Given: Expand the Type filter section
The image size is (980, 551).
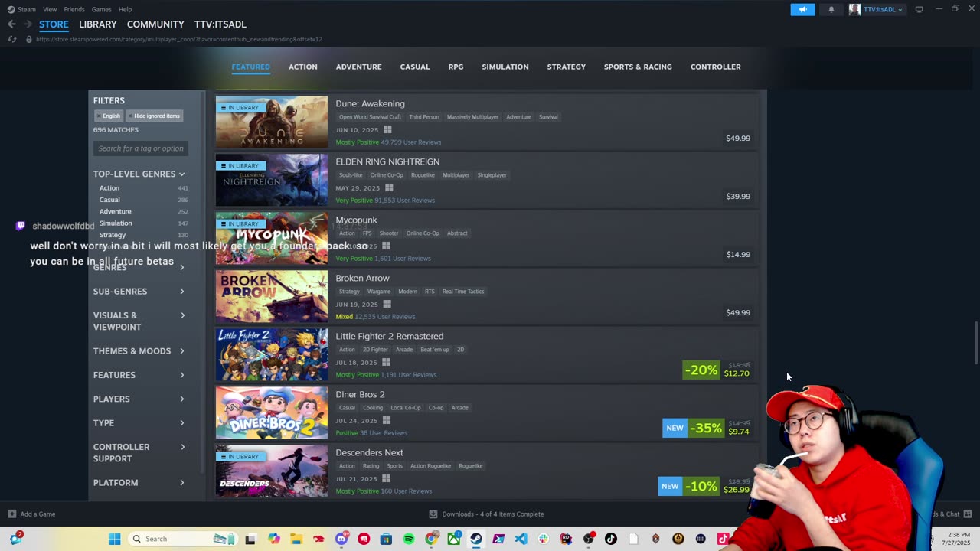Looking at the screenshot, I should 139,423.
